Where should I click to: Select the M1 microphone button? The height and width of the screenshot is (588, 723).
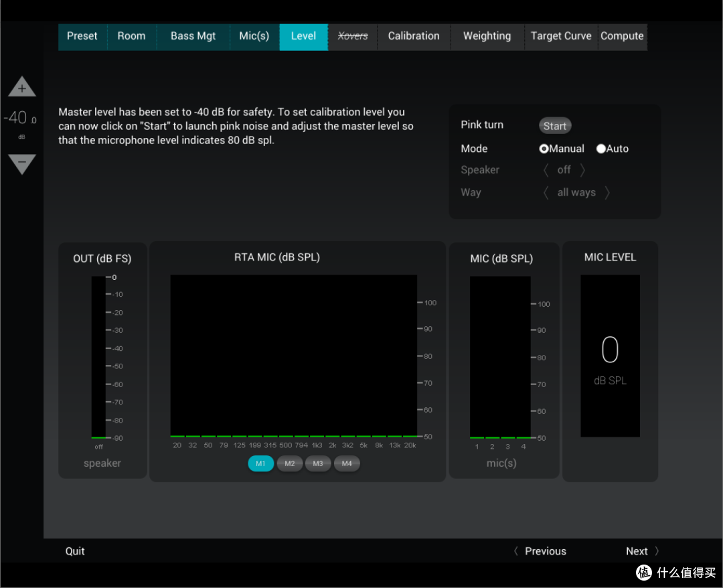pos(260,463)
